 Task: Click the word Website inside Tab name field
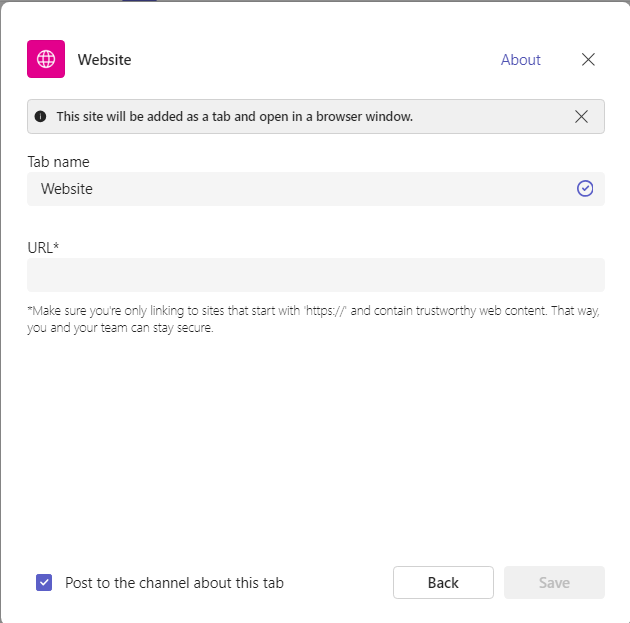point(67,189)
